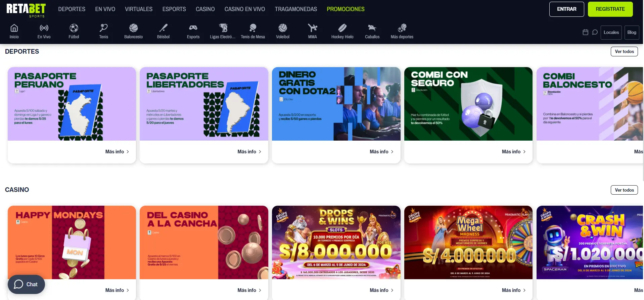Click Ver todos in Deportes section
644x300 pixels.
pos(624,51)
